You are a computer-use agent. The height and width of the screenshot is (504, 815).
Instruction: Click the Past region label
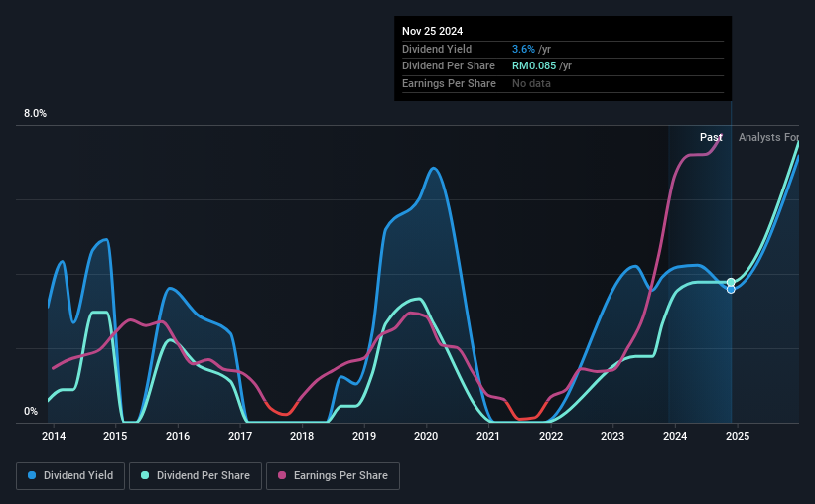click(711, 137)
